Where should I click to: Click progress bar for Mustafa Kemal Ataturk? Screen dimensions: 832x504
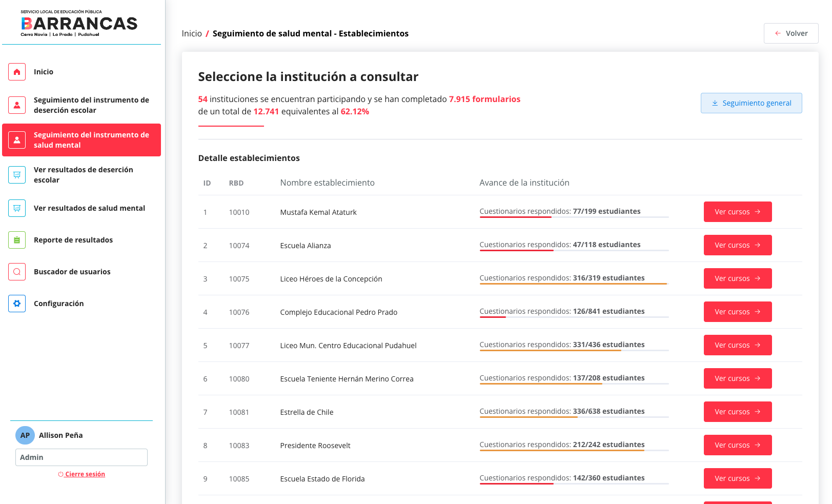pyautogui.click(x=574, y=217)
